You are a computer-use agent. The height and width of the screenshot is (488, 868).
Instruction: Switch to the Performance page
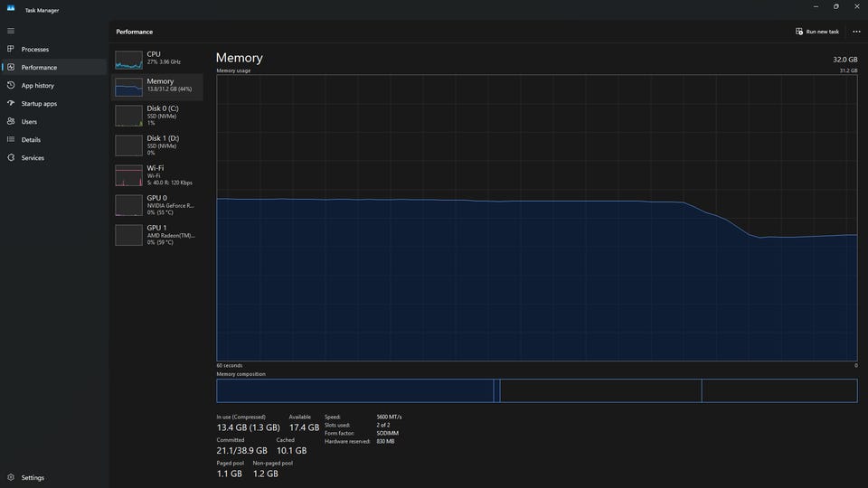point(53,68)
